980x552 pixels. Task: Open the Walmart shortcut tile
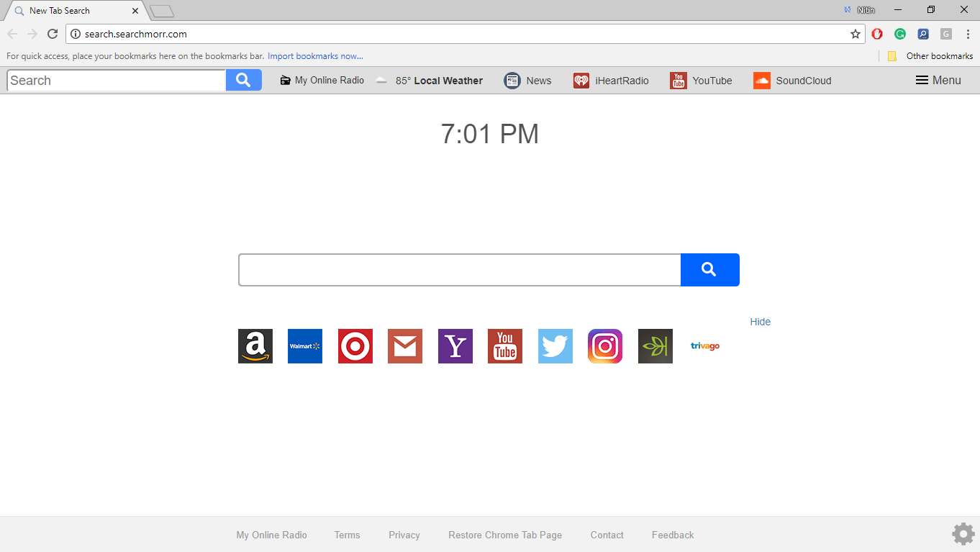[x=305, y=346]
